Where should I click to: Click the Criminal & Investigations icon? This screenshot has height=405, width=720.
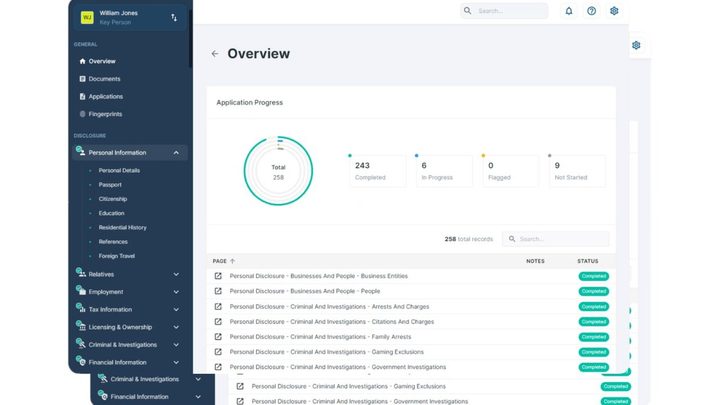[x=81, y=343]
